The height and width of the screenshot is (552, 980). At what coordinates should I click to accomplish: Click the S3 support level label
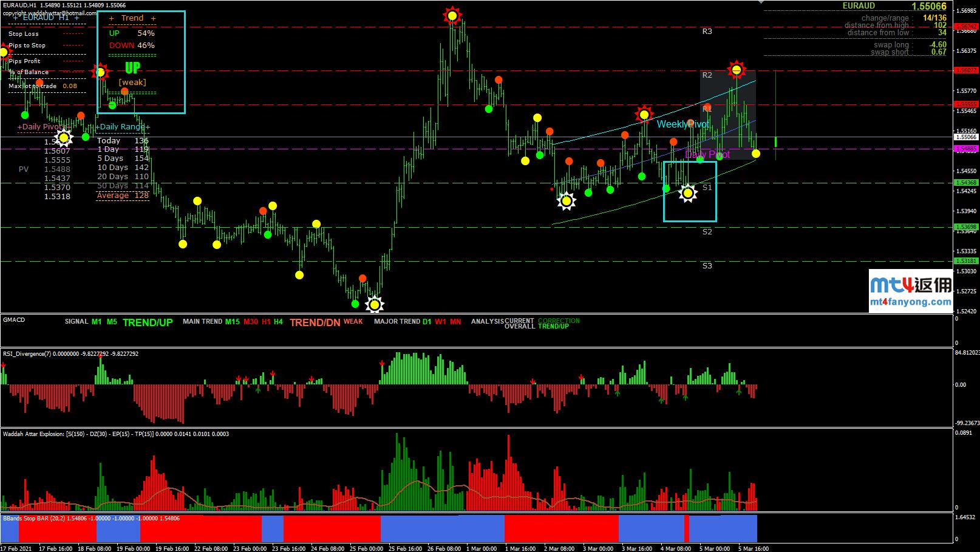[707, 265]
